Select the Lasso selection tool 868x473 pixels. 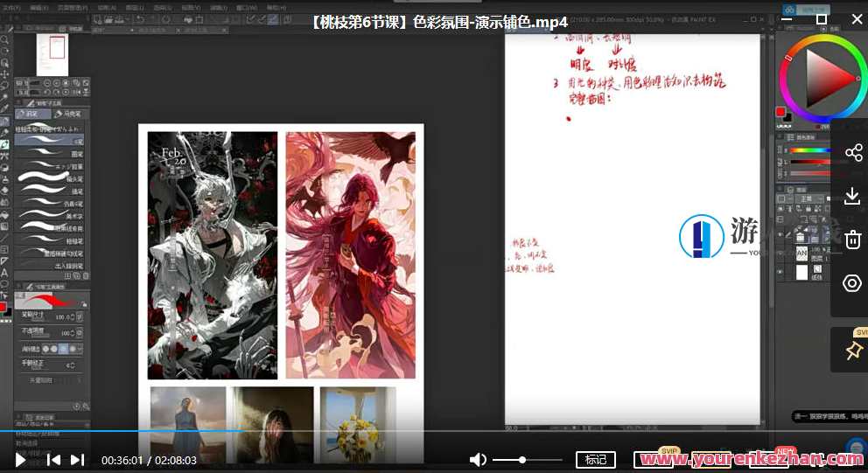4,86
